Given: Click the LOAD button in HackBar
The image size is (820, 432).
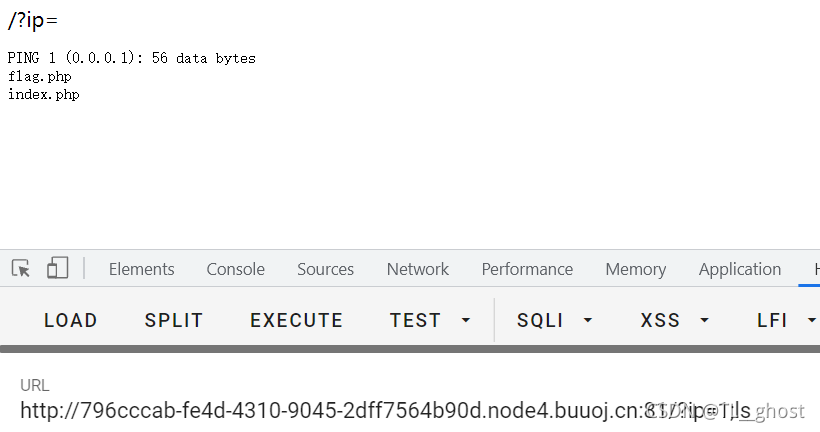Looking at the screenshot, I should [71, 320].
